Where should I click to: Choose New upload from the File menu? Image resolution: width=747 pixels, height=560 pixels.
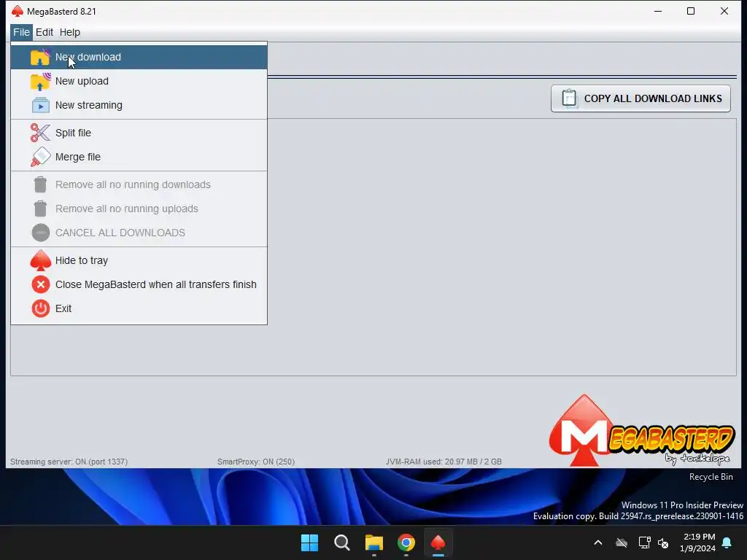point(139,81)
